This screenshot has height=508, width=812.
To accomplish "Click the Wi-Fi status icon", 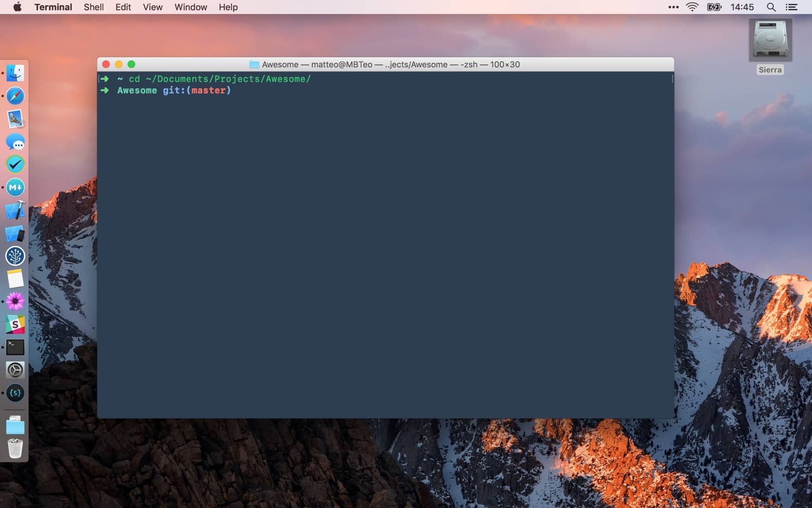I will tap(691, 7).
